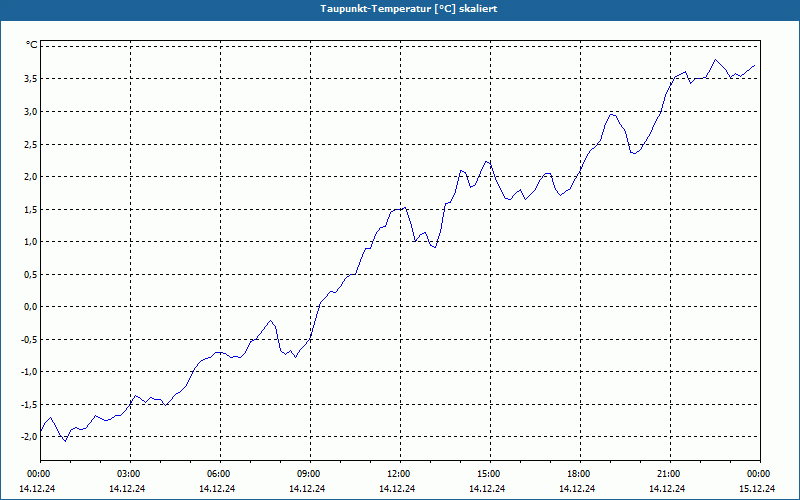The width and height of the screenshot is (800, 500).
Task: Select the '-2,0' y-axis value
Action: 30,437
